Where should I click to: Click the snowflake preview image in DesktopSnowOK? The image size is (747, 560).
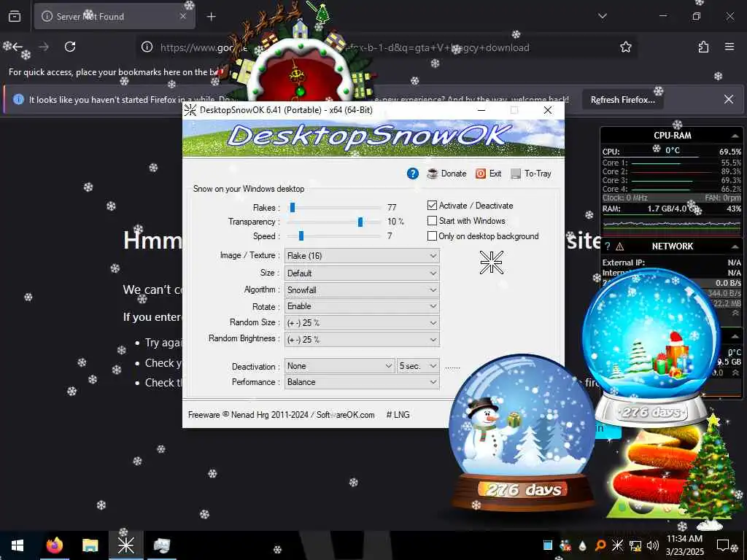pos(491,262)
